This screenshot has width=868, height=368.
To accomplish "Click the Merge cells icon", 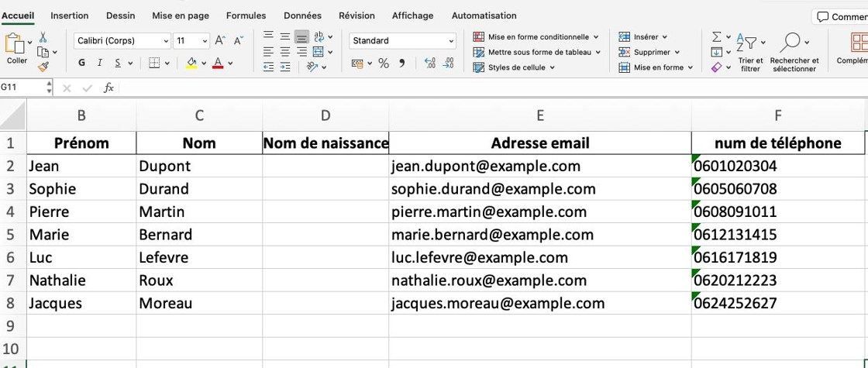I will (x=318, y=52).
